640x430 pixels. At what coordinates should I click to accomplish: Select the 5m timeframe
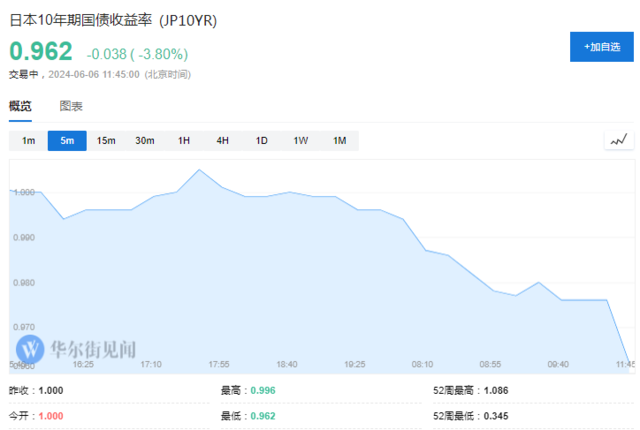pyautogui.click(x=67, y=141)
